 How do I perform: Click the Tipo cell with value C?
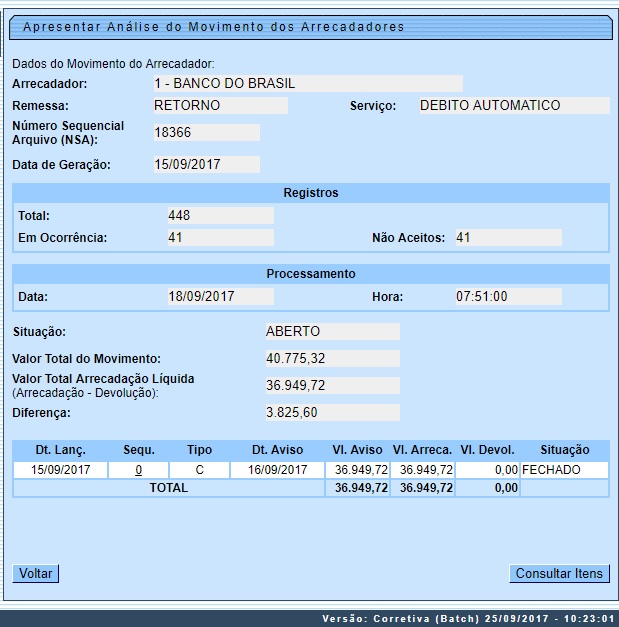tap(199, 470)
